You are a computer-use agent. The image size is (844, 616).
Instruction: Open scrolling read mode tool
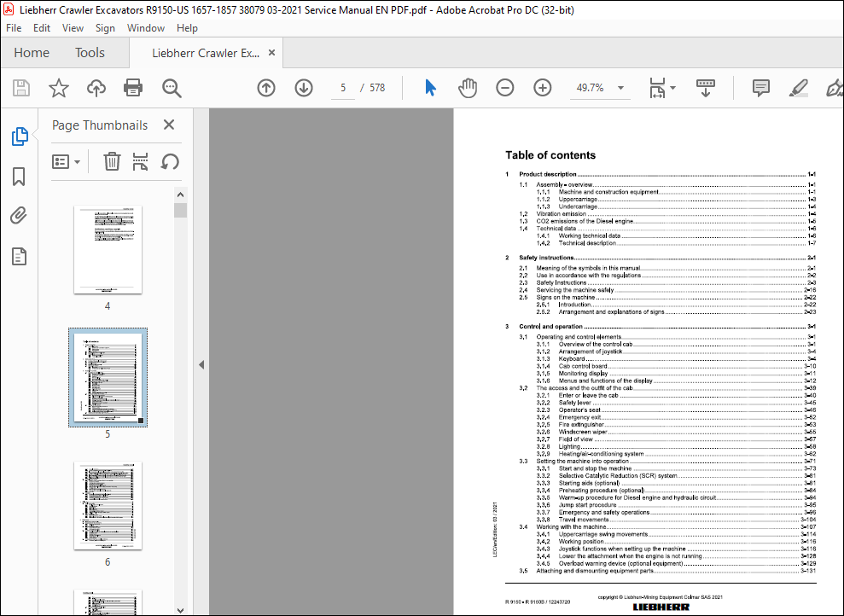pos(705,88)
